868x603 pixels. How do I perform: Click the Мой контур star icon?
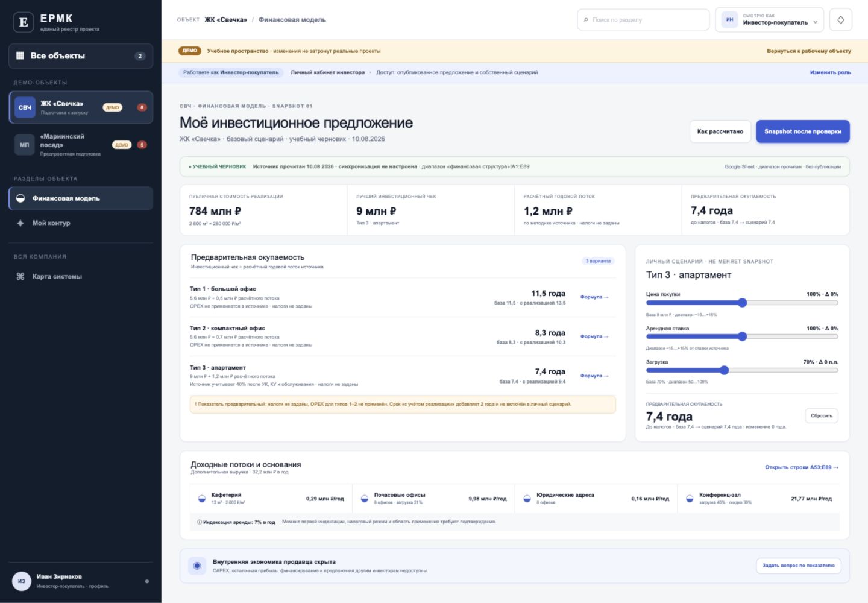pos(20,223)
